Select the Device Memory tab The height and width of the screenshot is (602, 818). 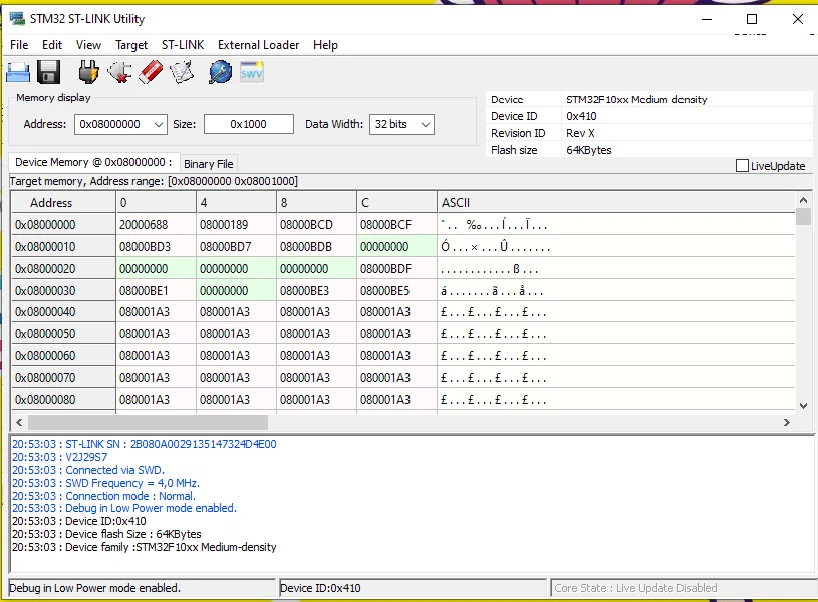(x=94, y=163)
